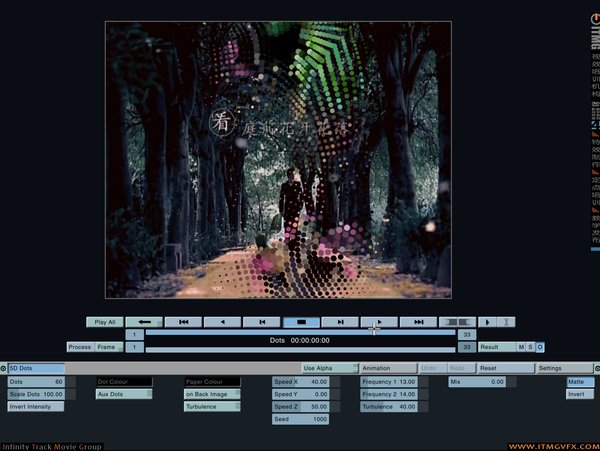Open the Result view dropdown
Viewport: 600px width, 451px height.
coord(497,347)
